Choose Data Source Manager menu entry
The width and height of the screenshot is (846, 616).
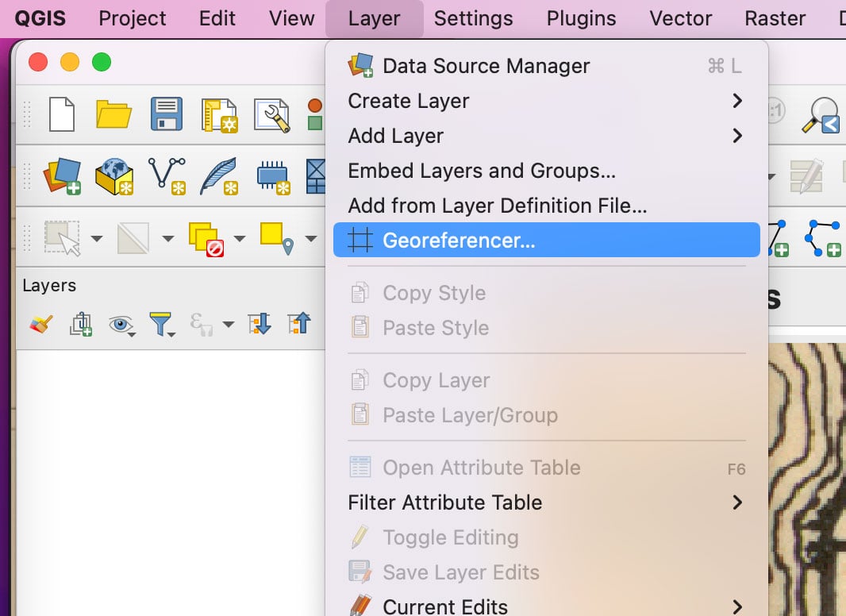pos(547,66)
